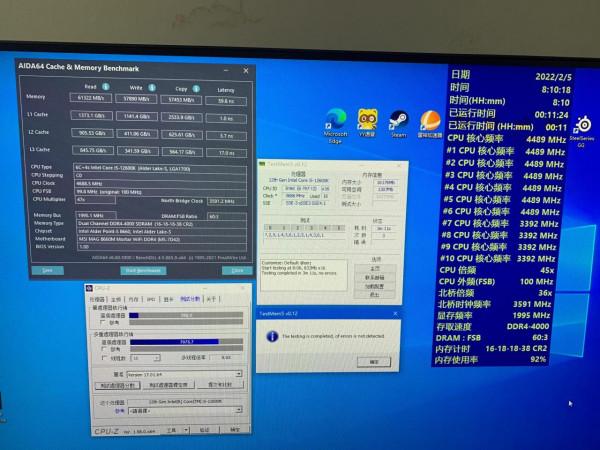Close the TestMem5 completion dialog with X
Image resolution: width=600 pixels, height=450 pixels.
(395, 314)
